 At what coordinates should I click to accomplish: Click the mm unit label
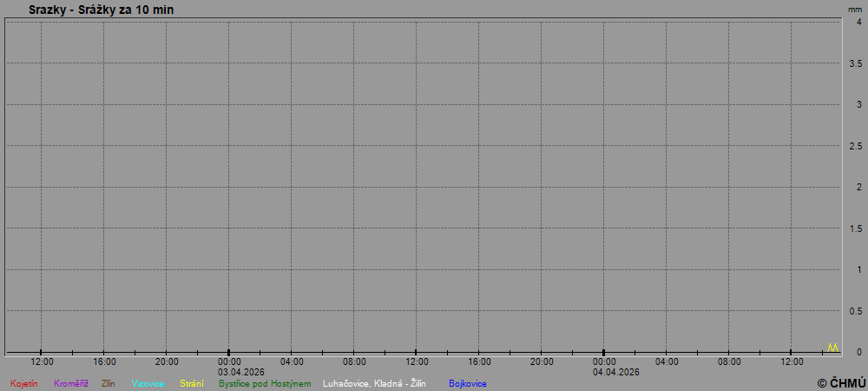click(855, 9)
